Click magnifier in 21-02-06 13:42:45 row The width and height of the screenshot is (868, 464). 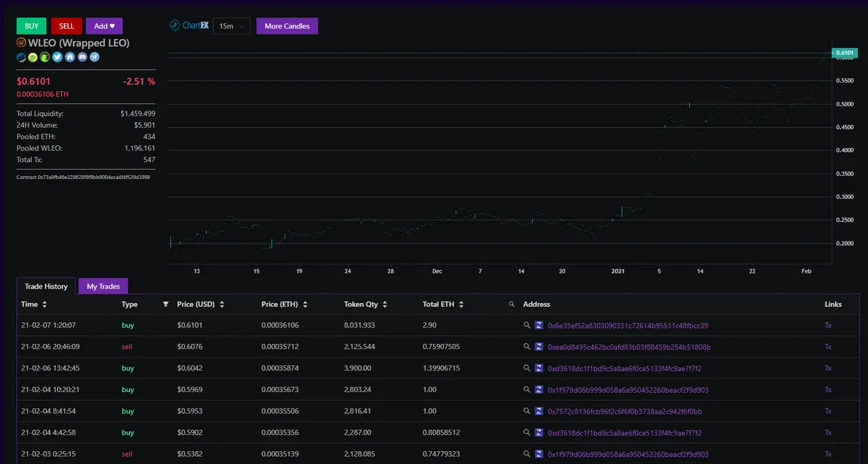[x=527, y=368]
